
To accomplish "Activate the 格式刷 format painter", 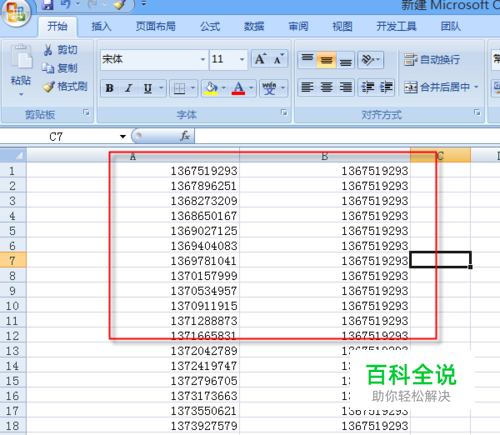I will click(x=65, y=87).
